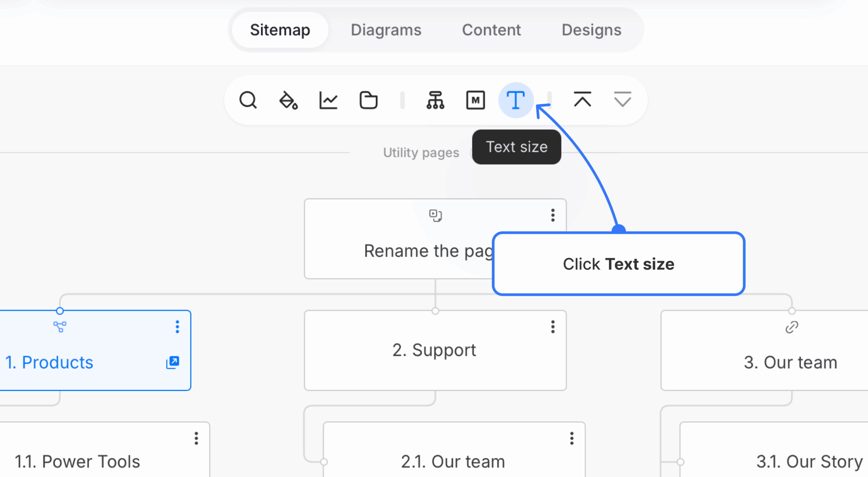Viewport: 868px width, 477px height.
Task: Click connector handle atop Products card
Action: 60,311
